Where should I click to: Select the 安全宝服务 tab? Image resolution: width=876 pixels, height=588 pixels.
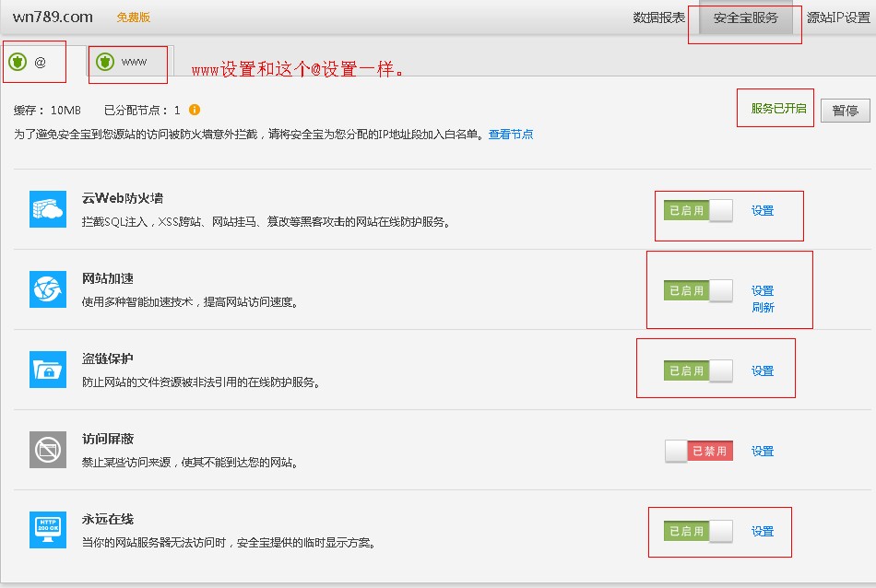pos(745,18)
